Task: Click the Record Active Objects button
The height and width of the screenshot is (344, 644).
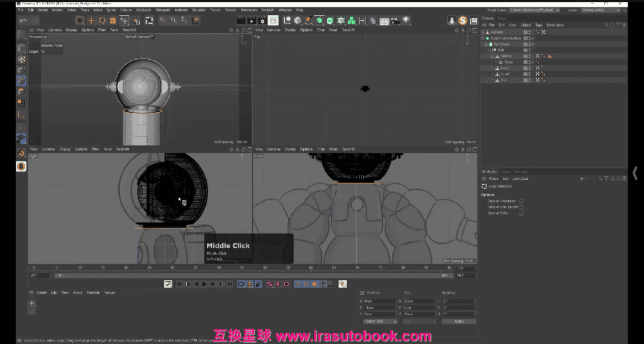Action: click(x=269, y=284)
